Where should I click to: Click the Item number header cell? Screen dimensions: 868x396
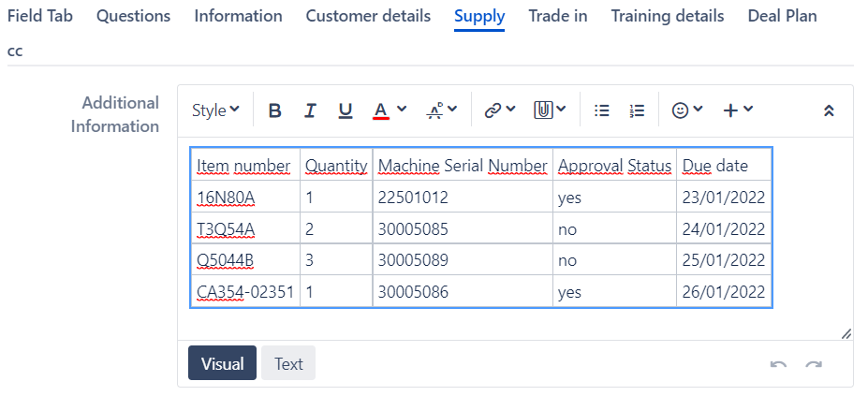coord(245,165)
